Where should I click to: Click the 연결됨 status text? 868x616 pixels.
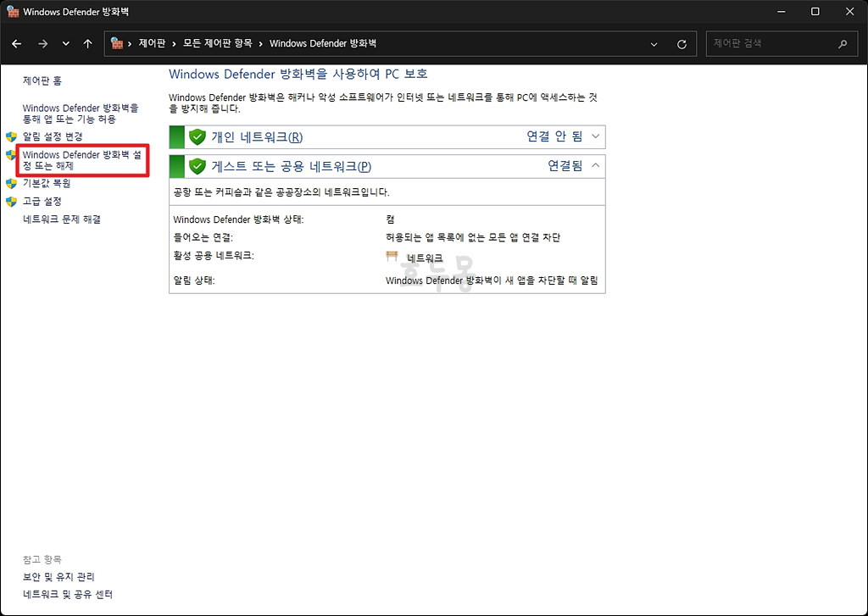565,165
